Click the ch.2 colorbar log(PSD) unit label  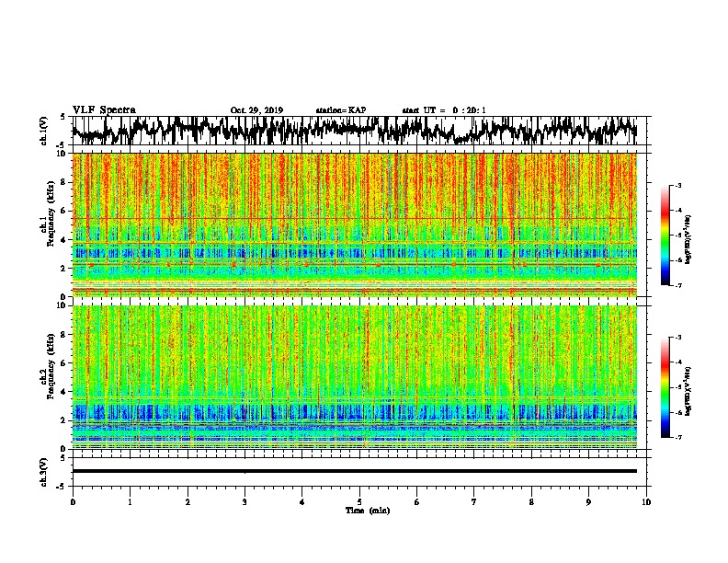tap(688, 392)
